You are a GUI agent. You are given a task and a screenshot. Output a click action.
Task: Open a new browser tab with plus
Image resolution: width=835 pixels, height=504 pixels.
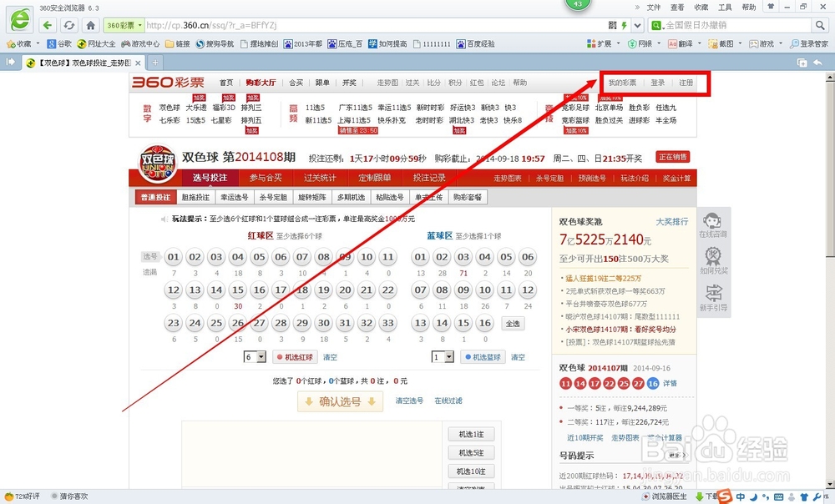click(155, 63)
